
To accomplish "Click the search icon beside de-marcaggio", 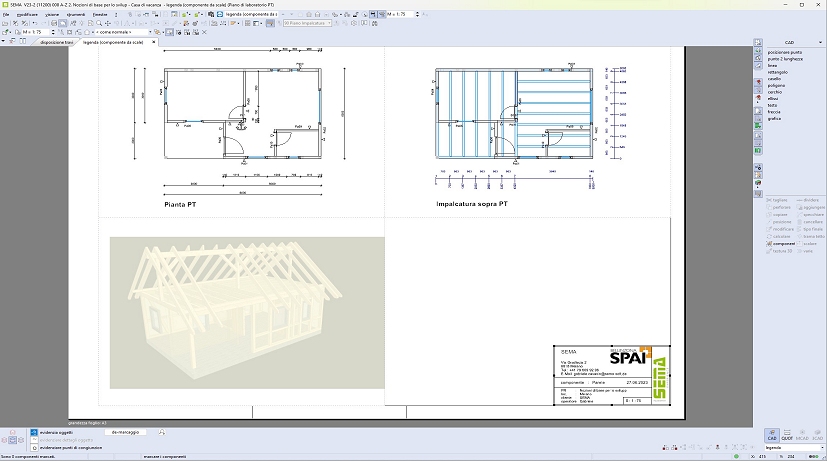I will 161,432.
